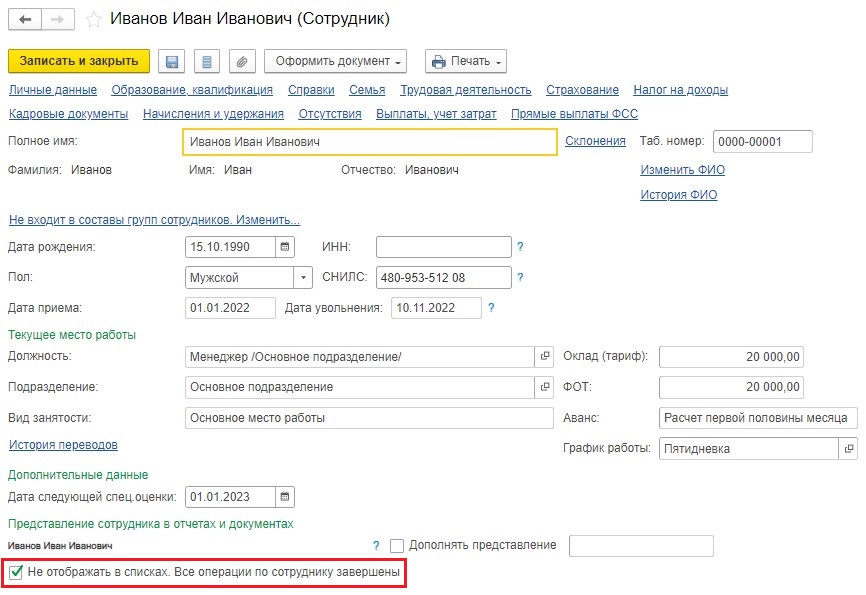Show help for Дата увольнения
The width and height of the screenshot is (866, 595).
tap(491, 308)
